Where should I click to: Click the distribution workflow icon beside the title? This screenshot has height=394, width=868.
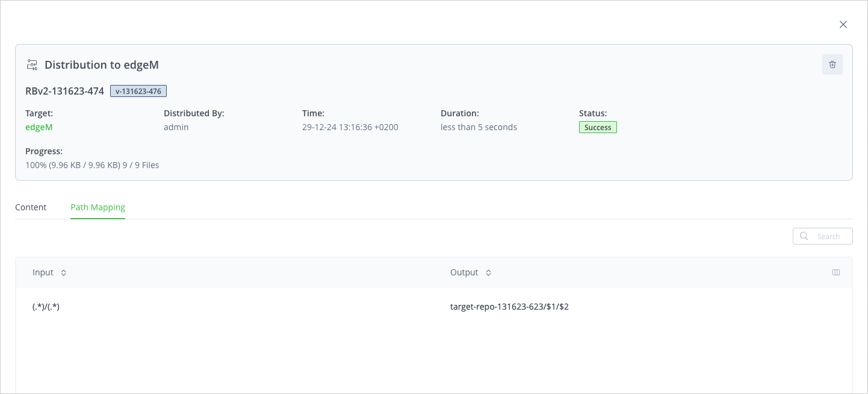pyautogui.click(x=32, y=64)
